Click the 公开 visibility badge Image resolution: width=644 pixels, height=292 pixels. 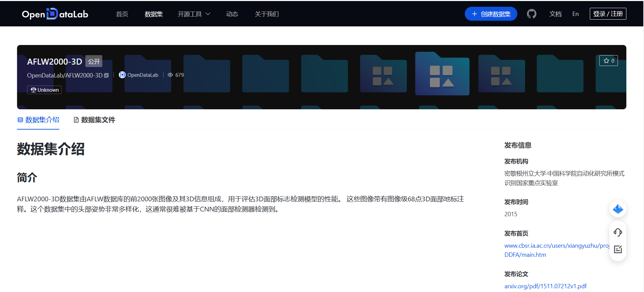(94, 61)
